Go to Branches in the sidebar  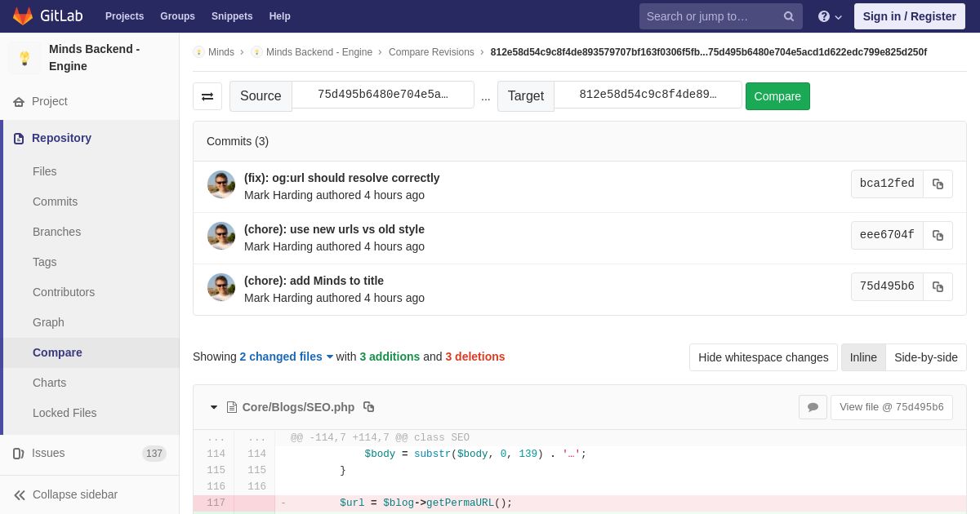[56, 232]
